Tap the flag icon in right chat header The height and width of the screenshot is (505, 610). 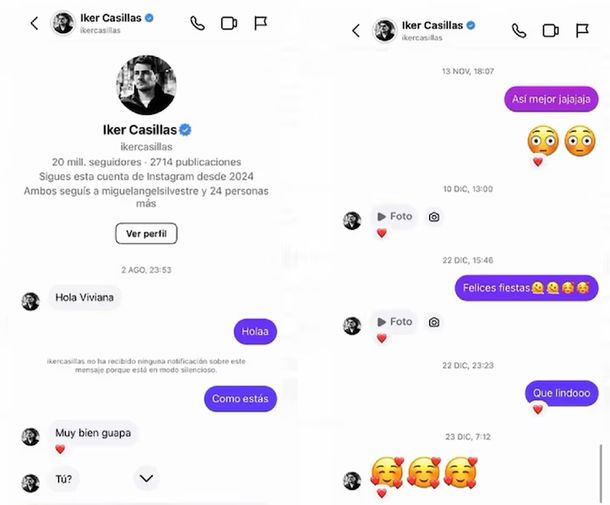point(582,31)
